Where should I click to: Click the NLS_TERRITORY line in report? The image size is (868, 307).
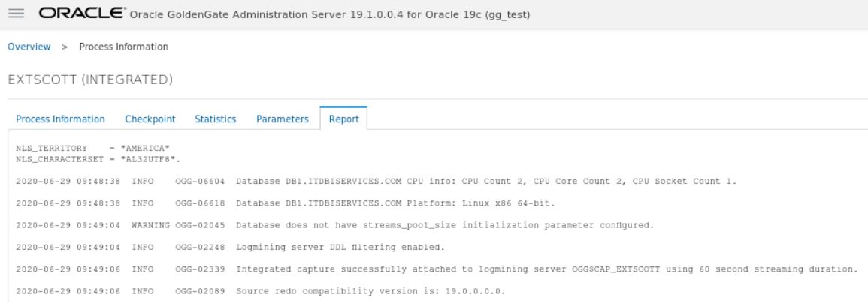tap(92, 148)
